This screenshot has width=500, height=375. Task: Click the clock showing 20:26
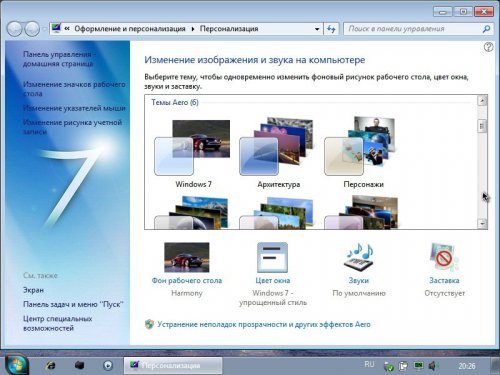[467, 366]
